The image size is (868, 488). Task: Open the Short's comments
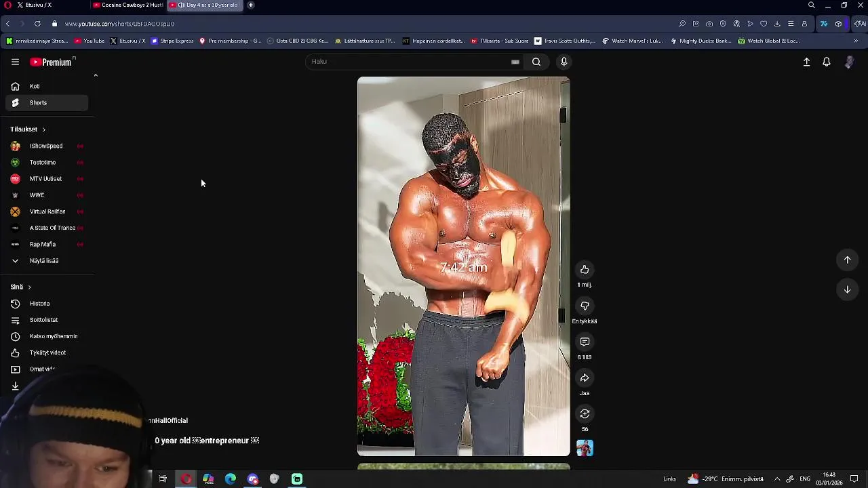click(x=585, y=342)
